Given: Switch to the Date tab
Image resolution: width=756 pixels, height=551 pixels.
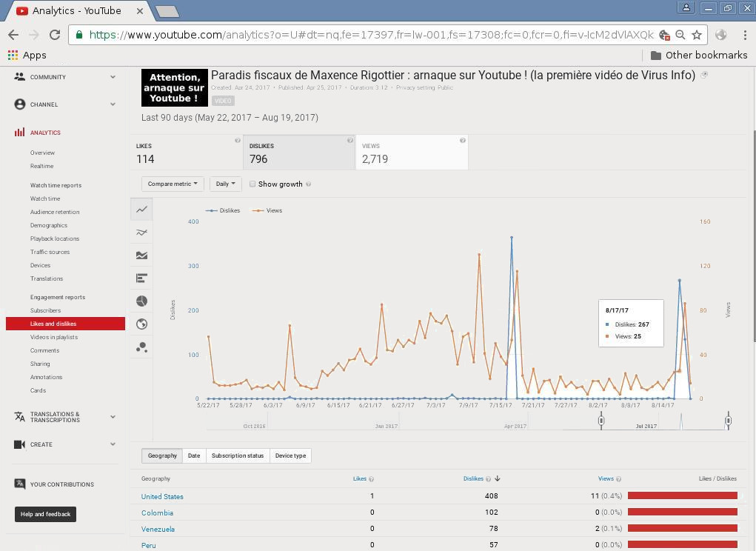Looking at the screenshot, I should (194, 455).
